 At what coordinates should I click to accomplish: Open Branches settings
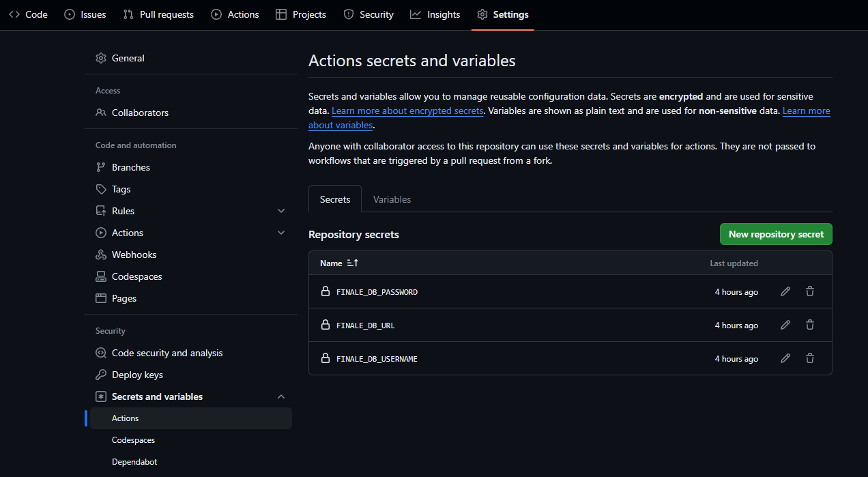191,167
